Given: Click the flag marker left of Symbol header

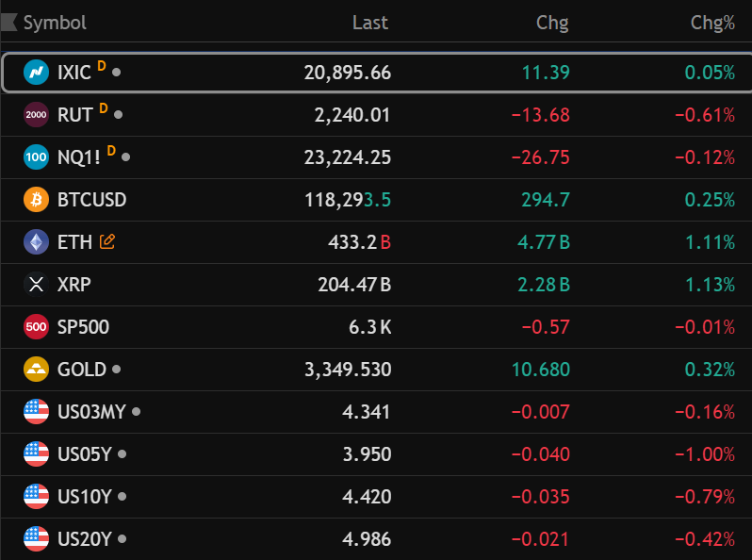Looking at the screenshot, I should pyautogui.click(x=9, y=22).
